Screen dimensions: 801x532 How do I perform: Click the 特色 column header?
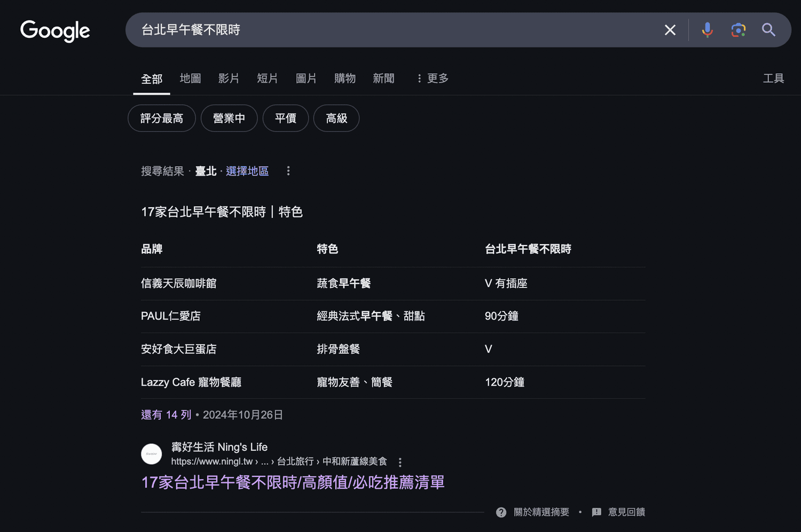click(x=327, y=249)
